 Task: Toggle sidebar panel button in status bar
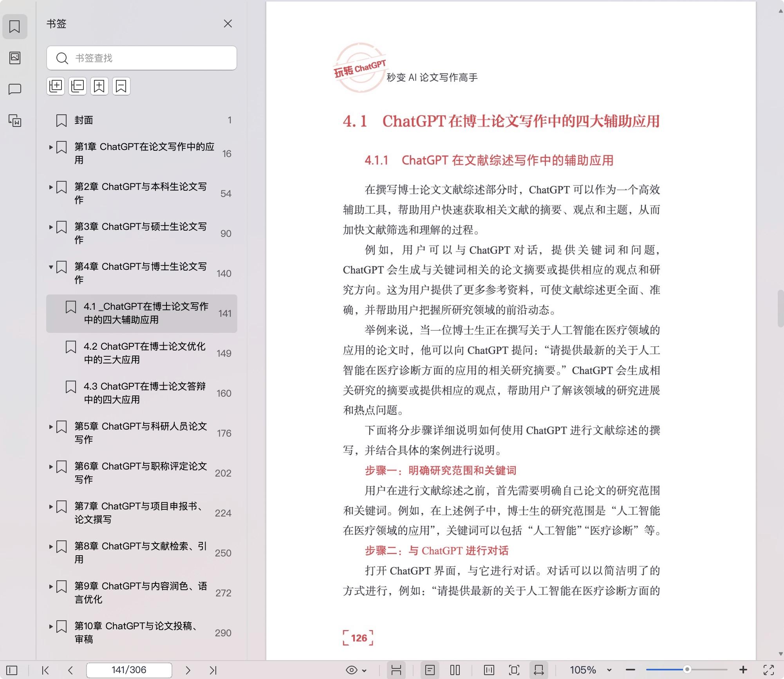coord(12,670)
